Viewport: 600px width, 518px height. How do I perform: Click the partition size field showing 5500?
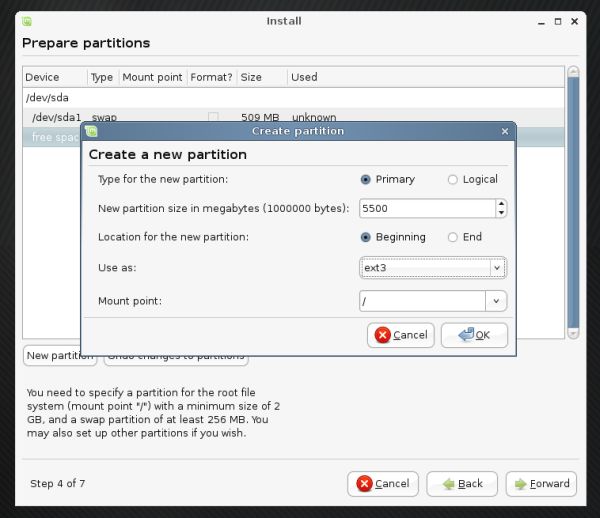tap(427, 209)
